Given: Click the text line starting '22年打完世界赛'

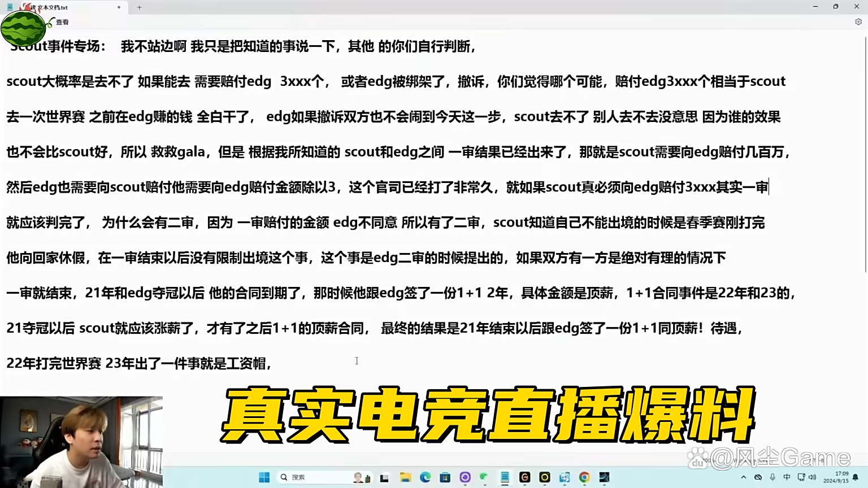Looking at the screenshot, I should coord(139,363).
